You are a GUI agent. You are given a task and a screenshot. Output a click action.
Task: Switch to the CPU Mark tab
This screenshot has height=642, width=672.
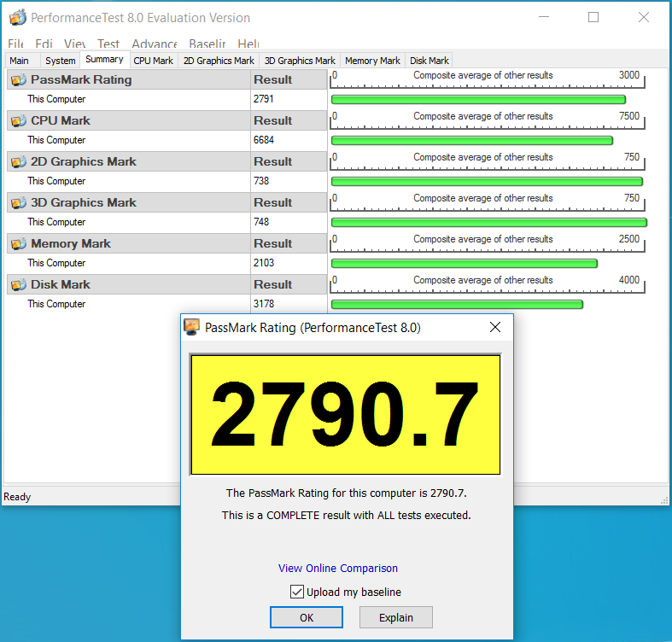tap(153, 61)
